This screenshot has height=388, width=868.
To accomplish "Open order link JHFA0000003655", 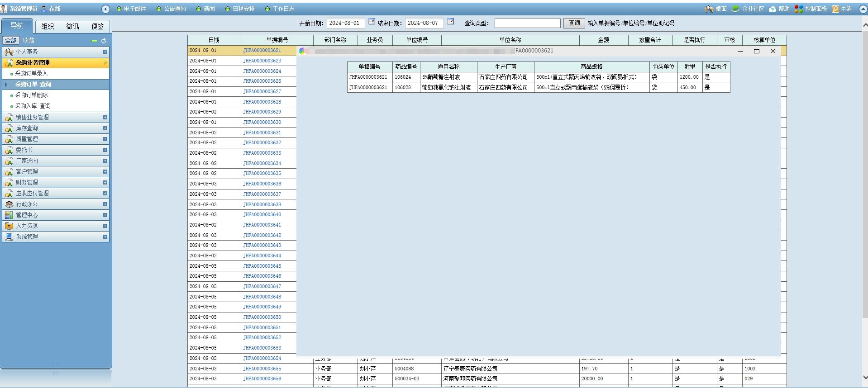I will point(262,369).
